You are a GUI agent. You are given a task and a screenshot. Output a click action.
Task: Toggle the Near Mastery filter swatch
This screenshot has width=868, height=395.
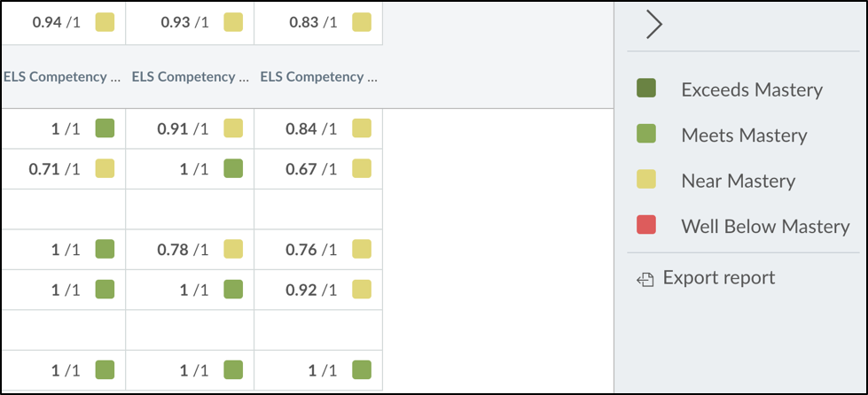646,180
